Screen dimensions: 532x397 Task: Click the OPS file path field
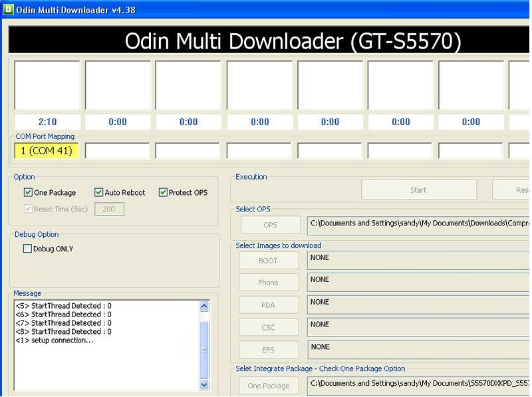(x=419, y=225)
